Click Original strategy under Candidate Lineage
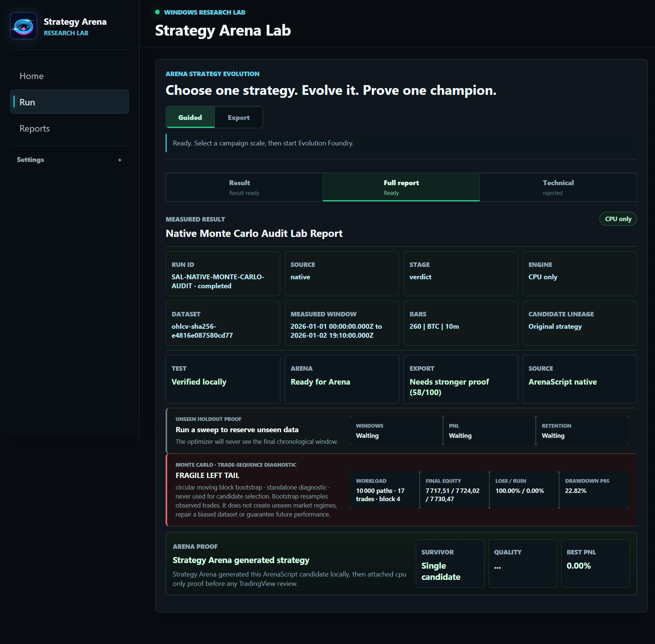655x644 pixels. [555, 326]
